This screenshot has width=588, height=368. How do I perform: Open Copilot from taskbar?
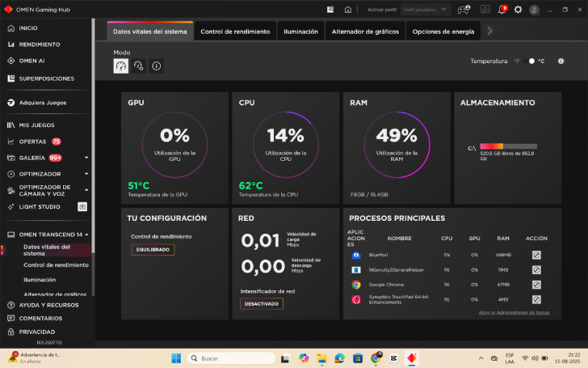304,358
